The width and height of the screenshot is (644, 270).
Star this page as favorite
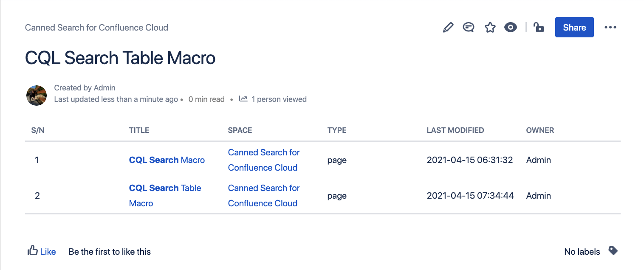(490, 28)
